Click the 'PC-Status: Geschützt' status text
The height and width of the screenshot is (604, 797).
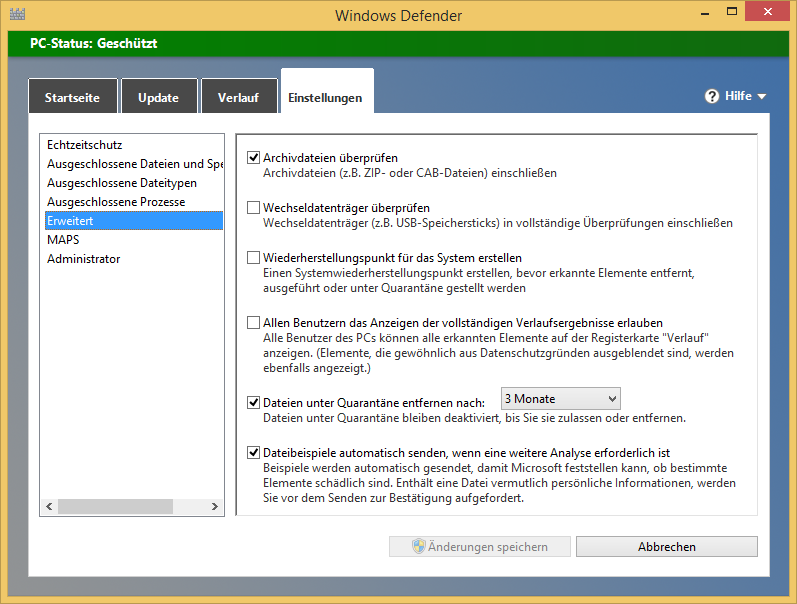[94, 43]
